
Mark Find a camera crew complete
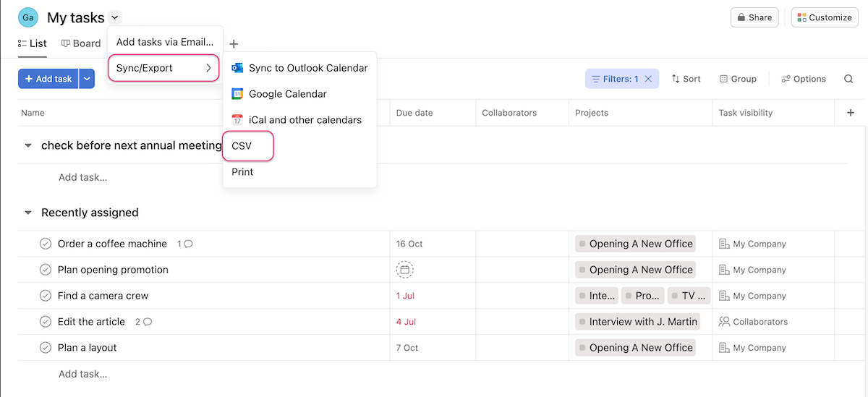[x=46, y=296]
